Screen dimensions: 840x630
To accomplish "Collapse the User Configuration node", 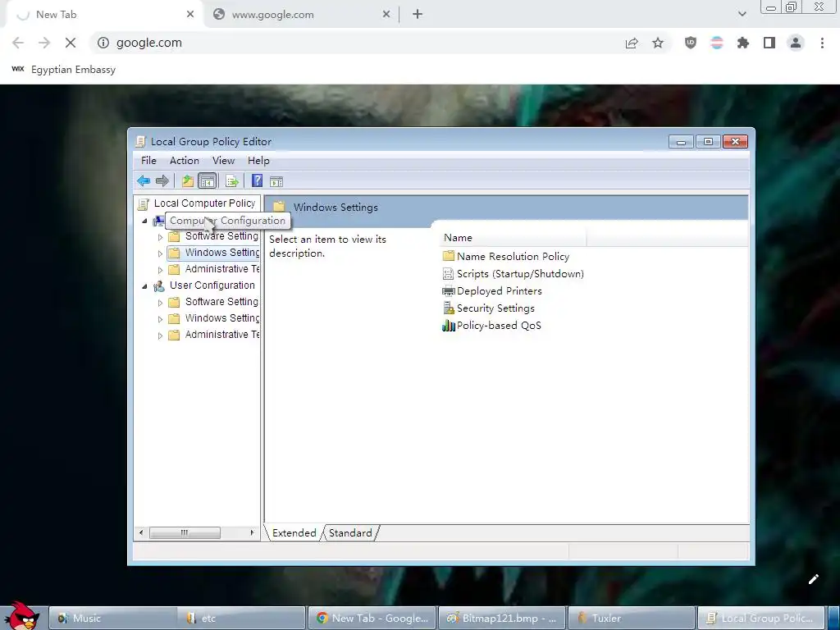I will (144, 286).
